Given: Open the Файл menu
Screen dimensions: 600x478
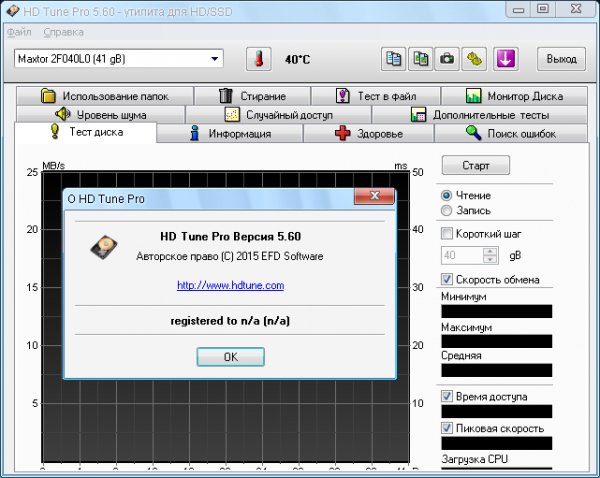Looking at the screenshot, I should (19, 32).
